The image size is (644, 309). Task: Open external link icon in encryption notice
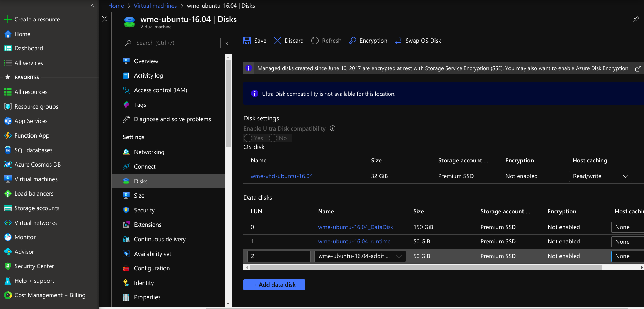pyautogui.click(x=638, y=69)
